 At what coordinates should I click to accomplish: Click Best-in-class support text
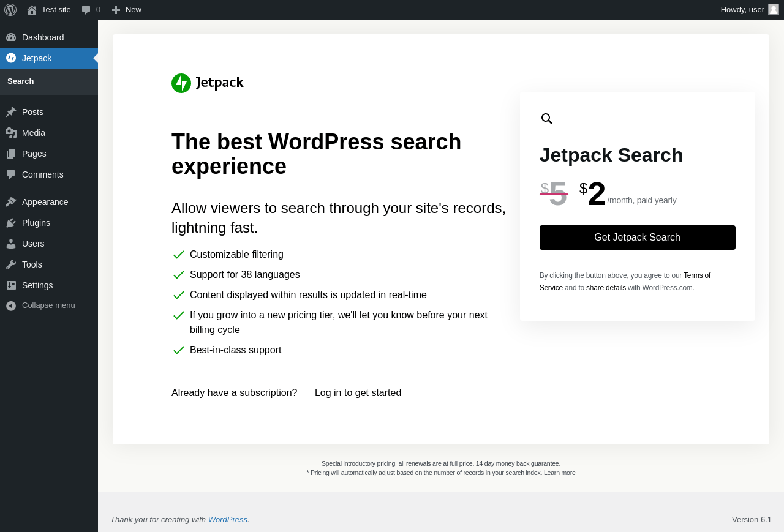point(236,350)
